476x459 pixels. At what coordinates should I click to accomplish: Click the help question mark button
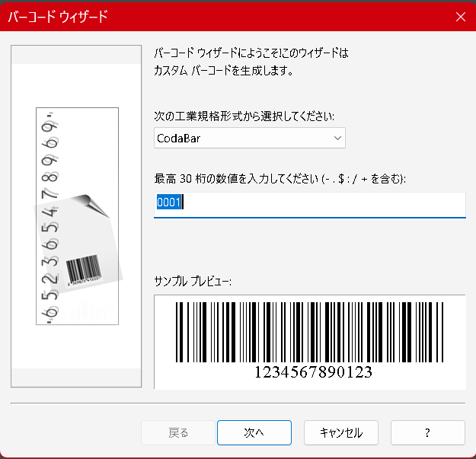pos(427,432)
